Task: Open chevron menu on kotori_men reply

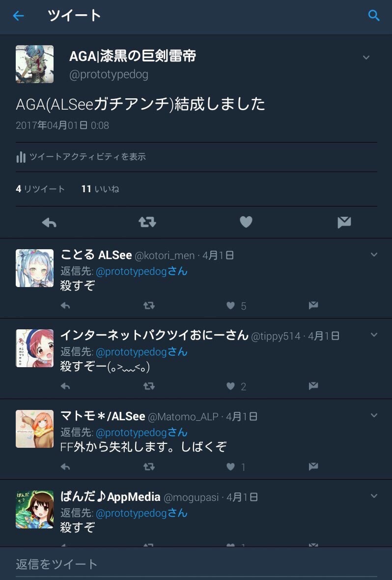Action: point(374,255)
